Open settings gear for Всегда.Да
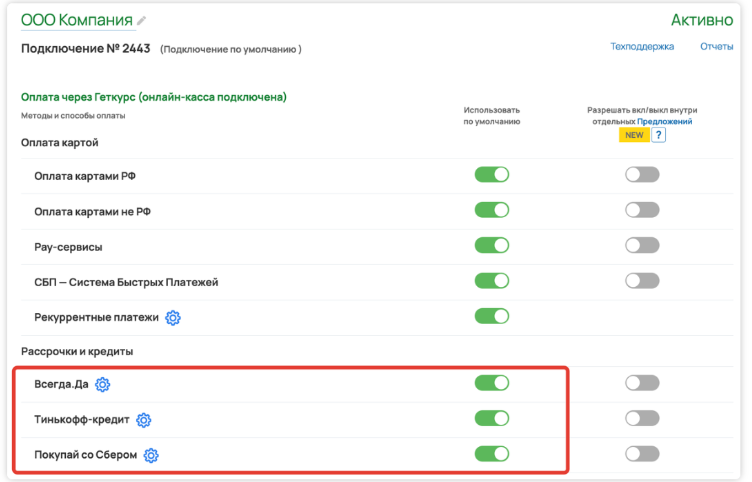 coord(103,384)
